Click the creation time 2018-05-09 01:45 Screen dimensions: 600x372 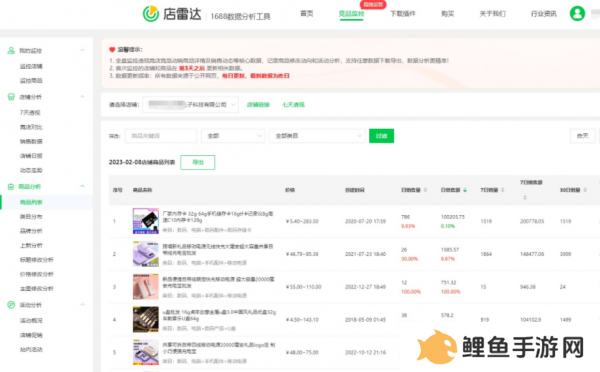pos(365,320)
